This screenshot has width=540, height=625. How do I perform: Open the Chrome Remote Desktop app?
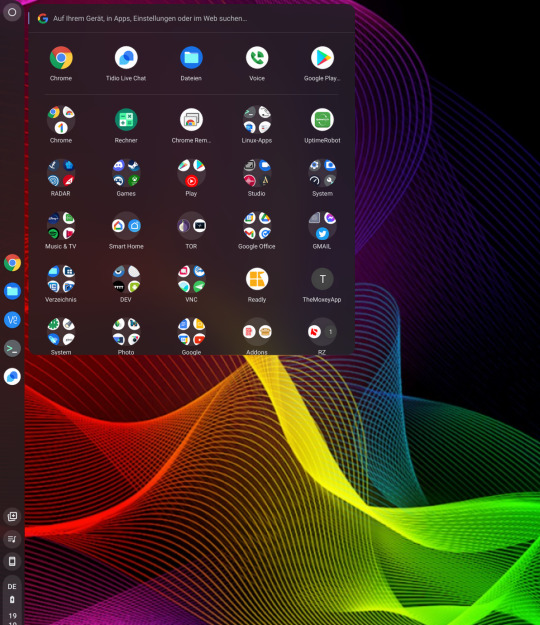tap(191, 120)
